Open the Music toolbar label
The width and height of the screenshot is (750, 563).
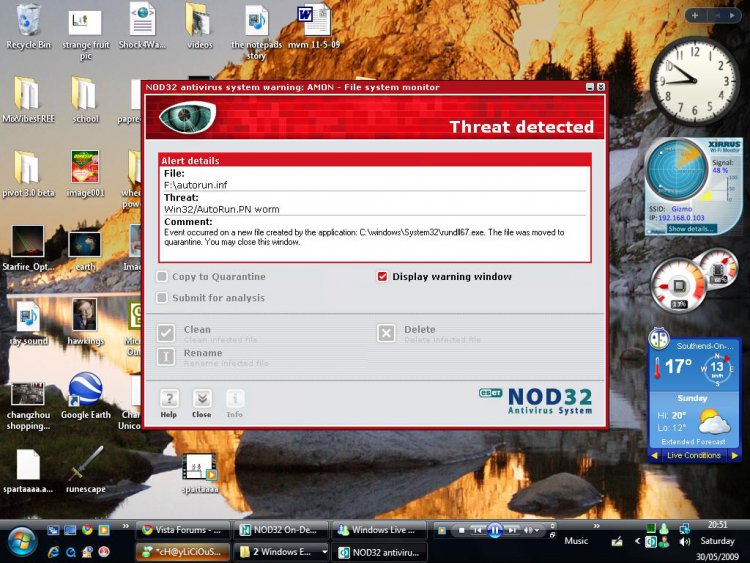point(576,541)
